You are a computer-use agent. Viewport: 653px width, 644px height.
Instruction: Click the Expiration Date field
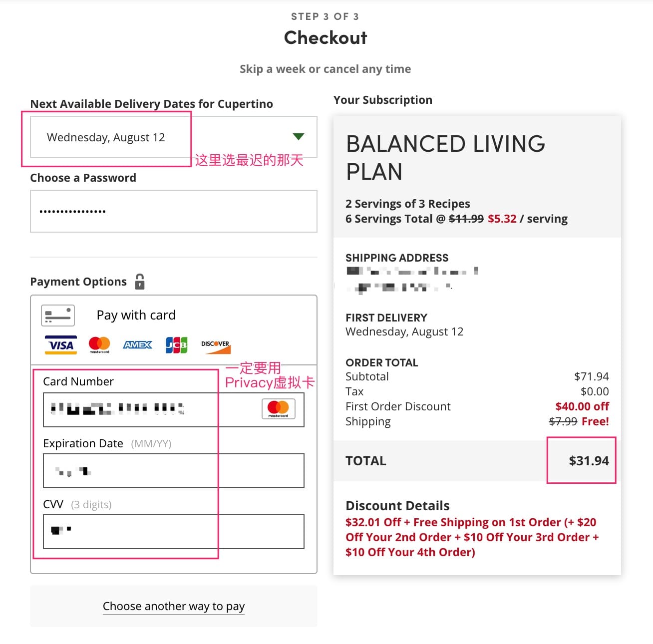coord(174,470)
